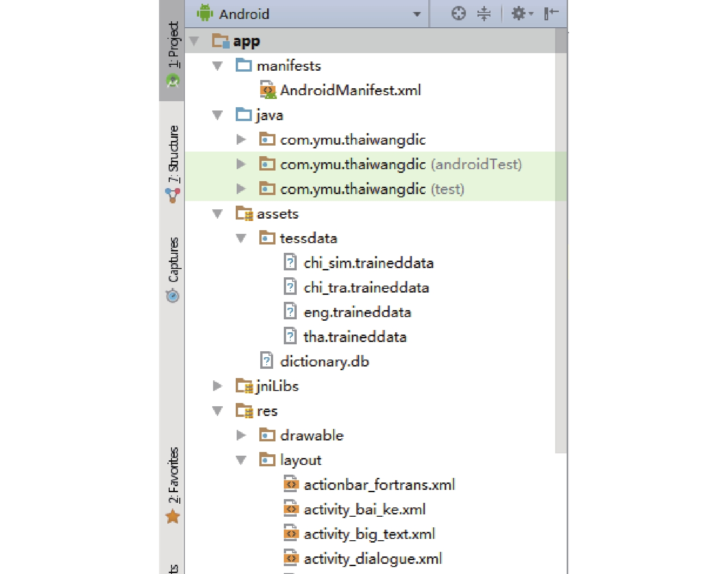Click the AndroidManifest.xml file icon
The width and height of the screenshot is (728, 574).
pos(268,90)
